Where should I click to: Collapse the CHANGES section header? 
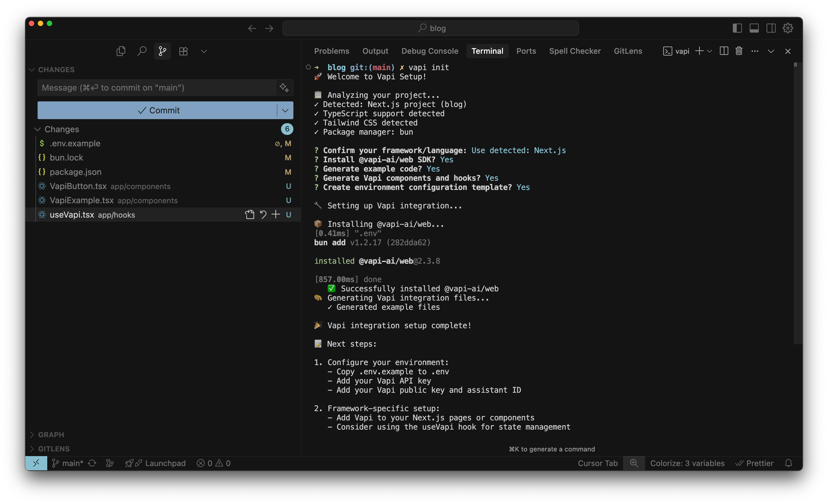[x=56, y=69]
